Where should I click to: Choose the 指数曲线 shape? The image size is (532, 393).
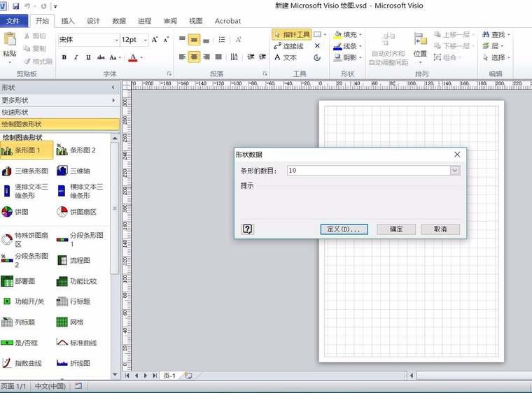click(22, 363)
